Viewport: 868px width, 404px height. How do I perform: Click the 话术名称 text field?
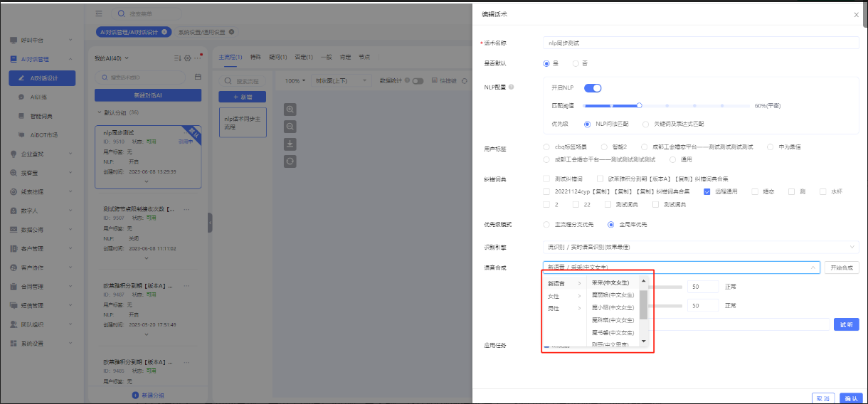click(x=700, y=43)
